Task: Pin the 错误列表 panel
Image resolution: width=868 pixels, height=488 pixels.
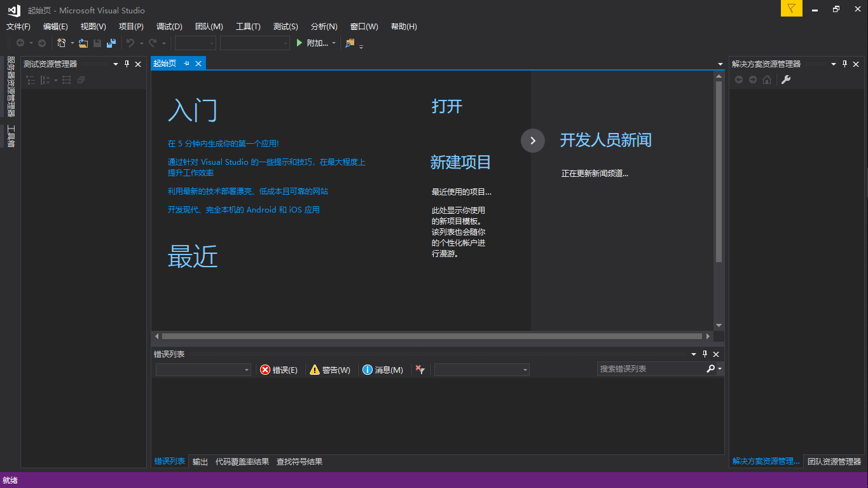Action: (705, 354)
